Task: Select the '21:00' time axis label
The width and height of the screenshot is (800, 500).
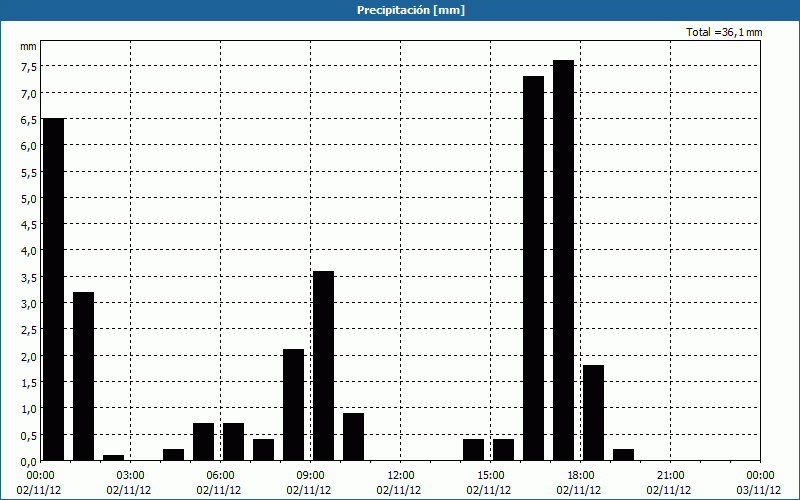Action: [x=670, y=476]
